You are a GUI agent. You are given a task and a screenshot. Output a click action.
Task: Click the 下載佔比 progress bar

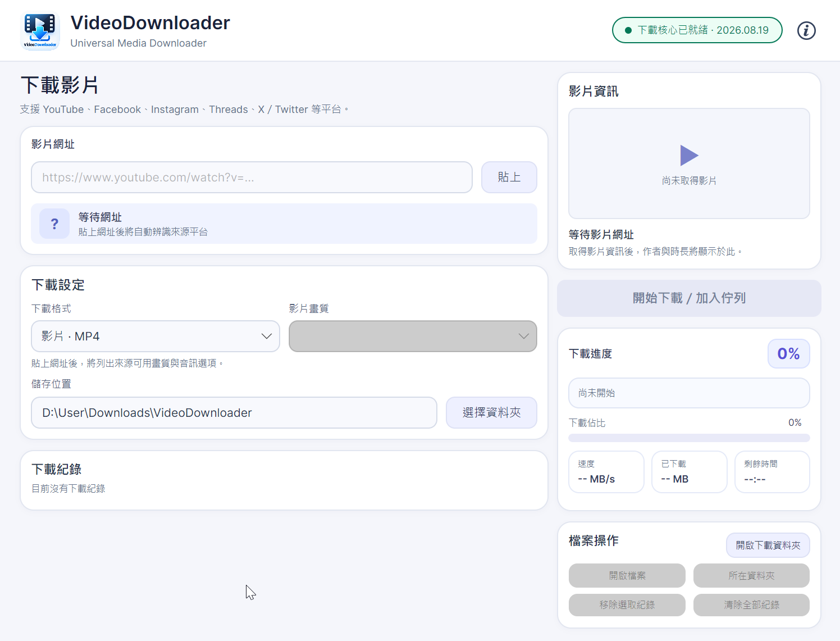pos(689,438)
